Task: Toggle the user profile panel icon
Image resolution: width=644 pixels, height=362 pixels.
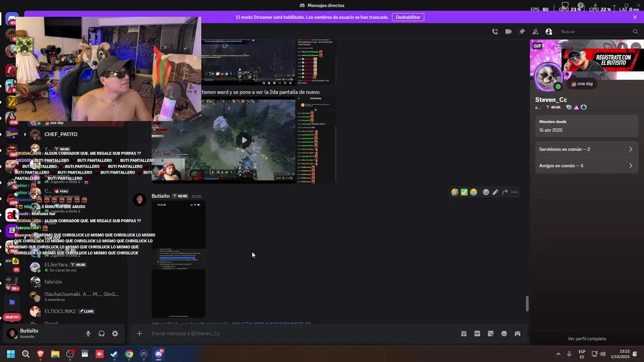Action: click(x=549, y=32)
